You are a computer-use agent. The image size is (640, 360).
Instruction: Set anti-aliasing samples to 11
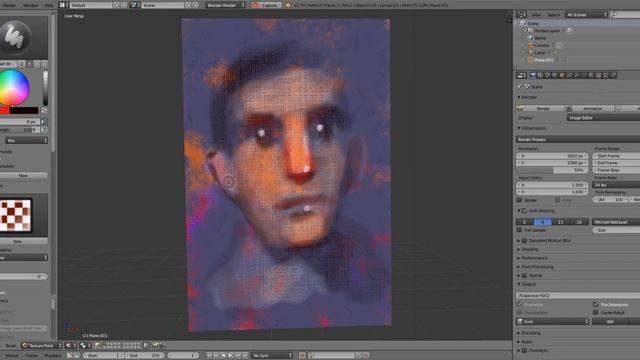[561, 222]
